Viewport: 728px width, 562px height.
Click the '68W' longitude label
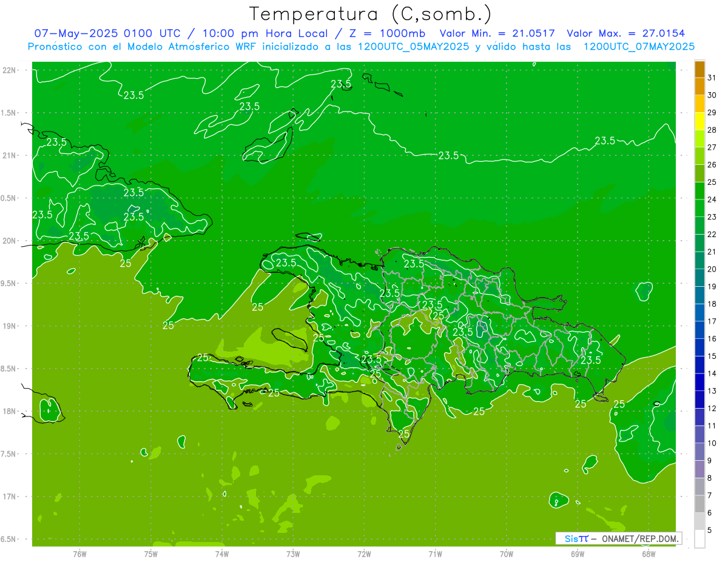coord(649,554)
